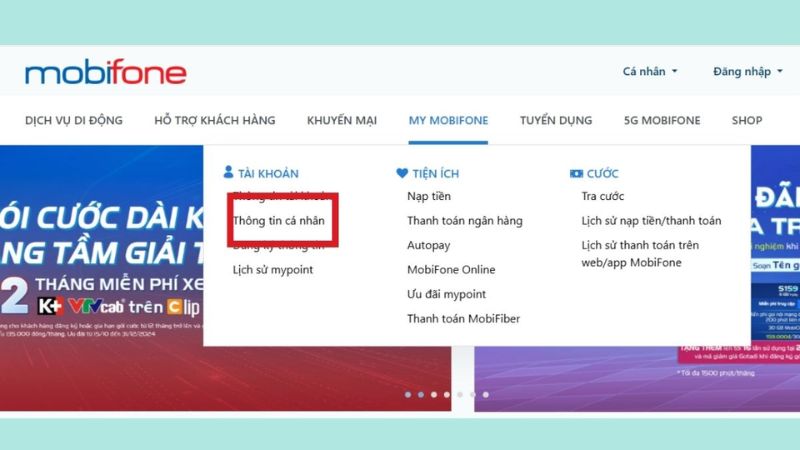Screen dimensions: 800x450
Task: Open the Shop menu item
Action: coord(747,120)
